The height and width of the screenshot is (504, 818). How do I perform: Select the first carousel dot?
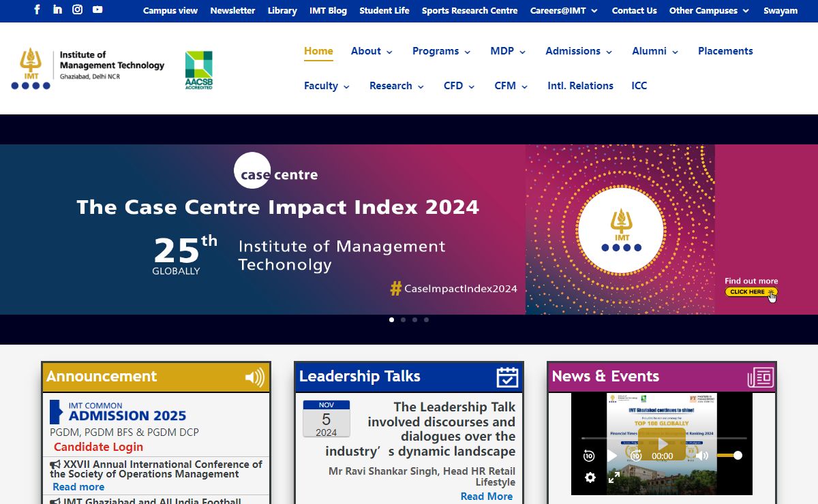391,319
